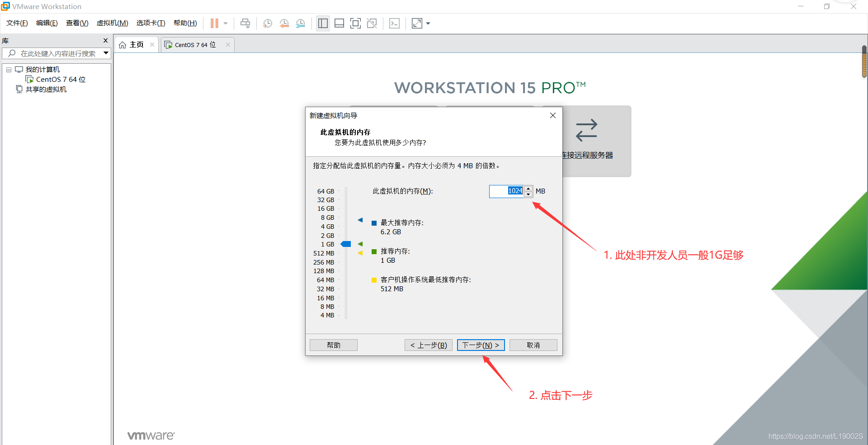Open the power options dropdown next to pause
The width and height of the screenshot is (868, 445).
(226, 24)
